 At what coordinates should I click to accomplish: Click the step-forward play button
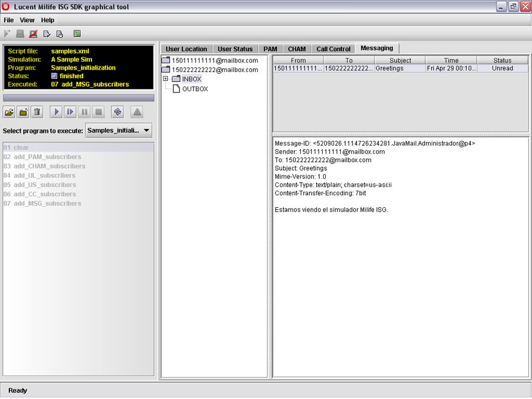70,112
